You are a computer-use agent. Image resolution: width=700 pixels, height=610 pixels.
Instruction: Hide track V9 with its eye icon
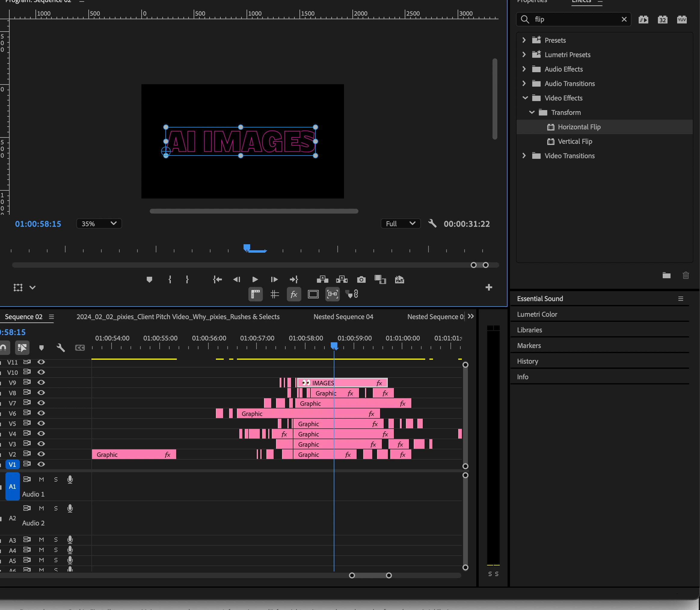click(41, 382)
